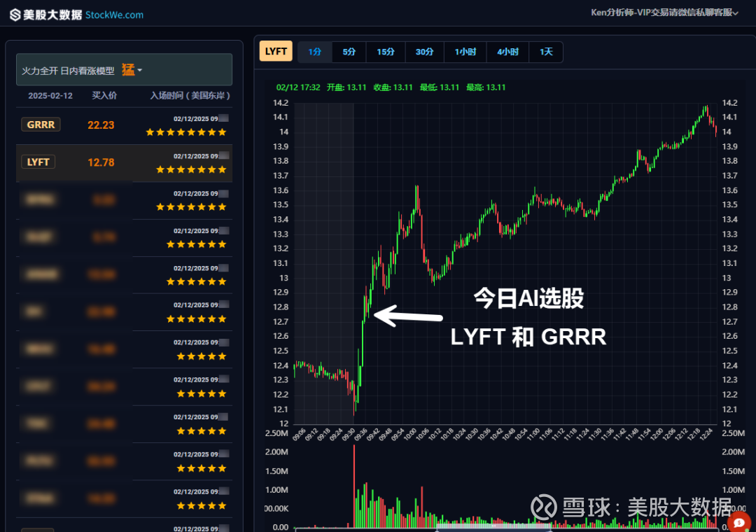Select the GRRR ticker badge
This screenshot has height=532, width=756.
click(x=41, y=125)
